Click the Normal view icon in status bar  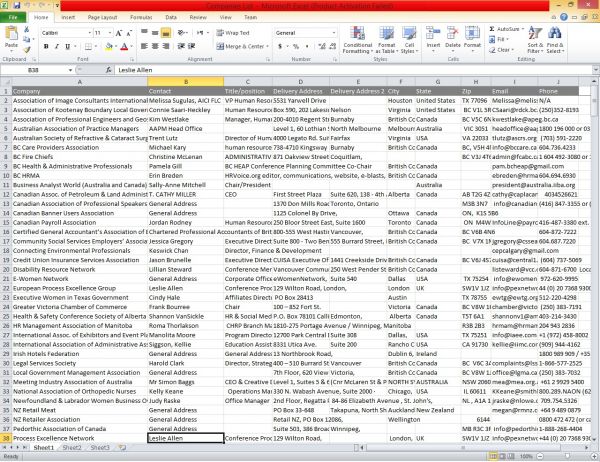pos(493,456)
